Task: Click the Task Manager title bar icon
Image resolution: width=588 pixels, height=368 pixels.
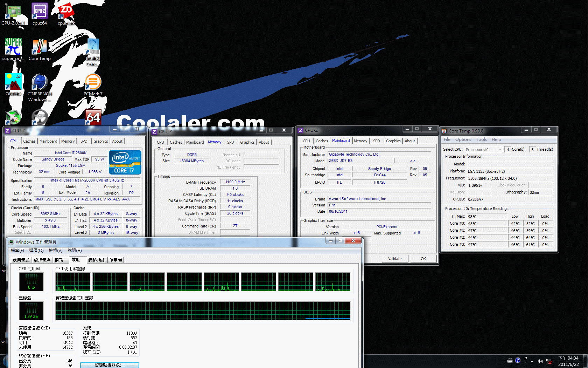Action: tap(11, 242)
